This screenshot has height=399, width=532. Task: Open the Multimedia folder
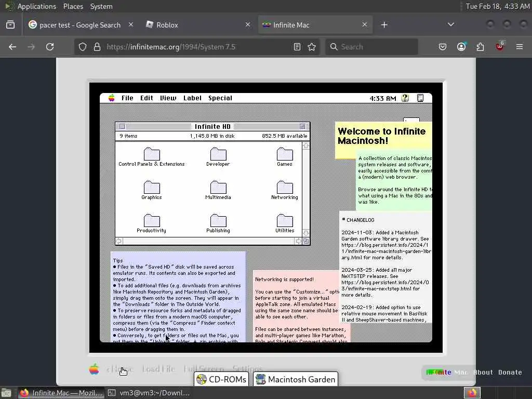(218, 190)
